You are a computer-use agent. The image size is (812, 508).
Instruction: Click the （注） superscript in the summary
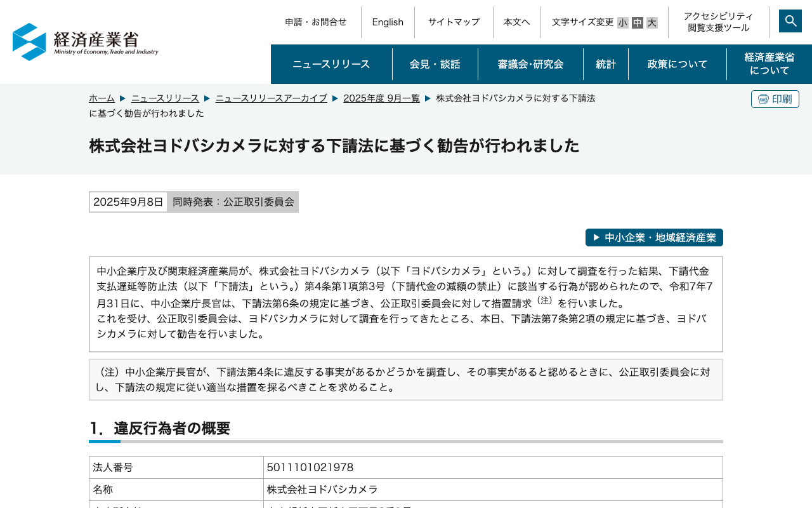point(544,300)
